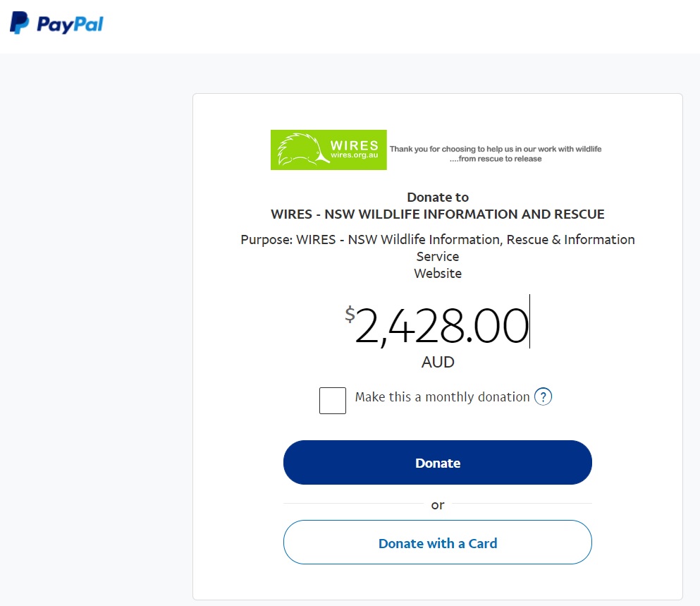Click the "Donate to" heading
700x606 pixels.
[x=438, y=198]
